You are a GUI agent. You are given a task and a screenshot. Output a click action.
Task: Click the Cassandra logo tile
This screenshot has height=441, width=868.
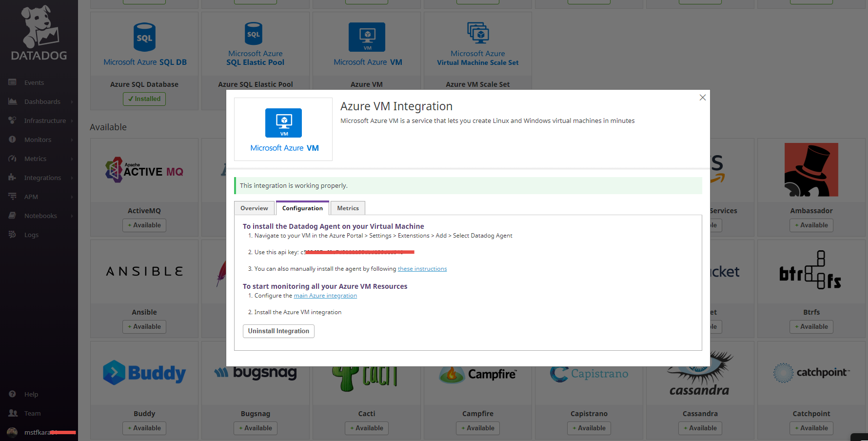click(700, 374)
